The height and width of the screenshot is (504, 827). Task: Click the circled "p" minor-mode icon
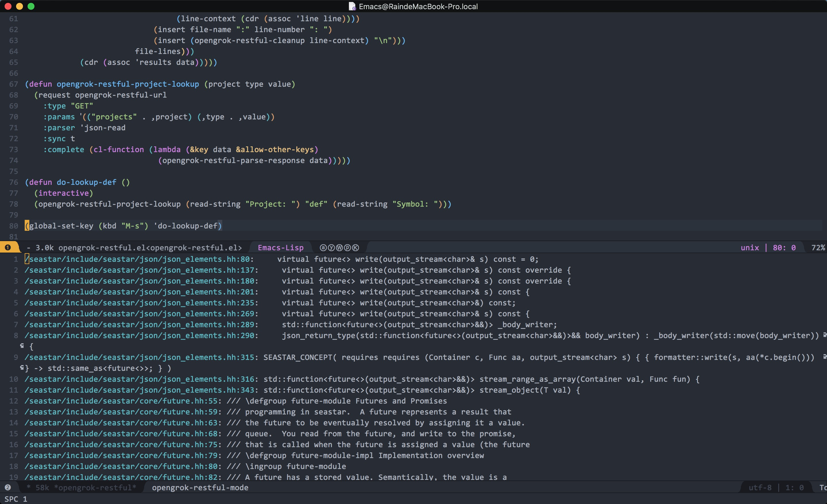click(347, 248)
